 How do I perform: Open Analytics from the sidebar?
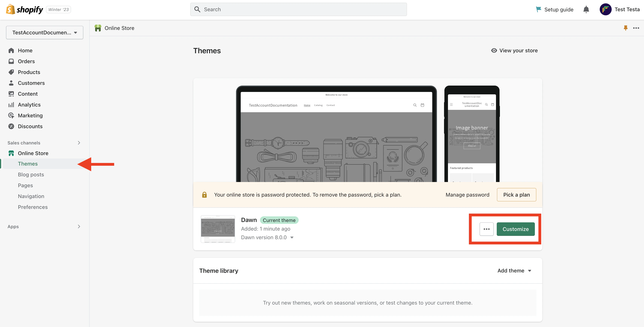29,105
